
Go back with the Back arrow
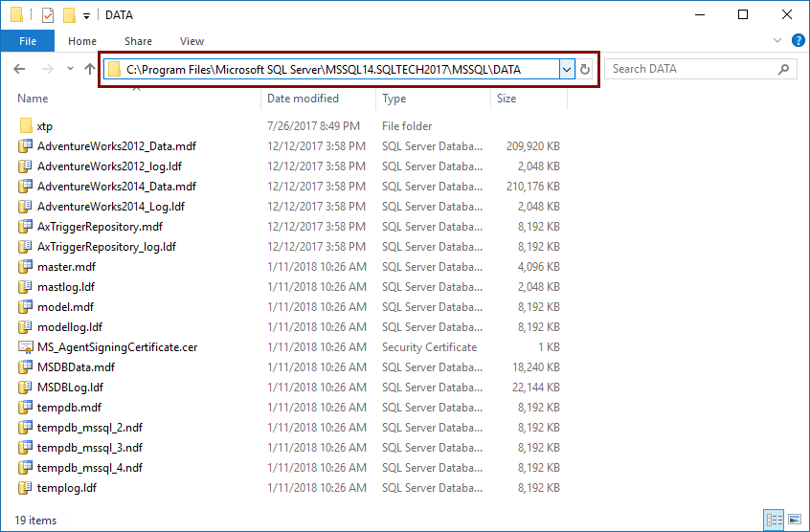(x=20, y=69)
